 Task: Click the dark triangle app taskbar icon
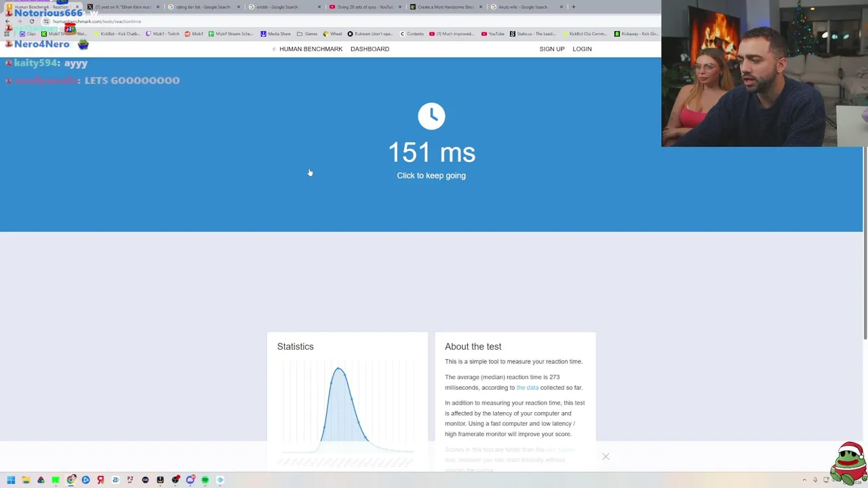tap(41, 480)
